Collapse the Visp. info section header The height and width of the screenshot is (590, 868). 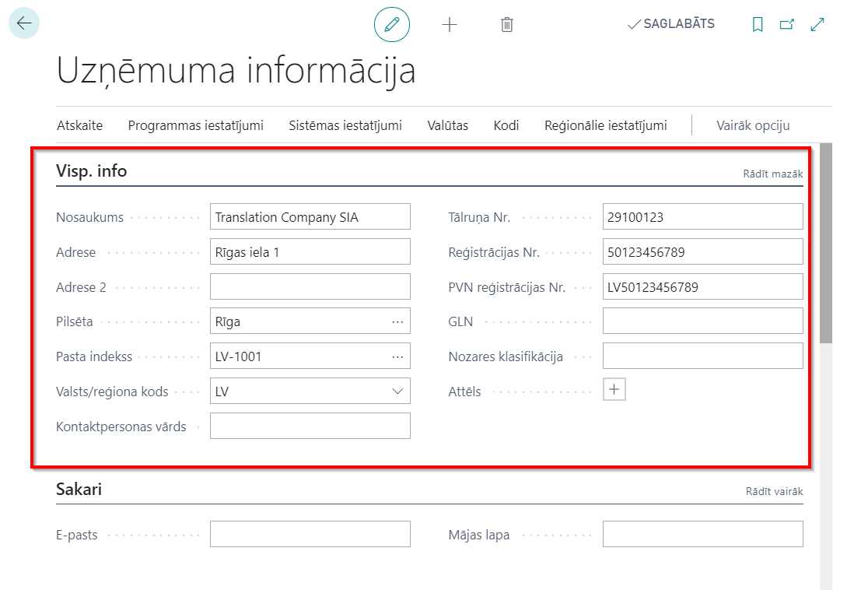click(x=91, y=170)
